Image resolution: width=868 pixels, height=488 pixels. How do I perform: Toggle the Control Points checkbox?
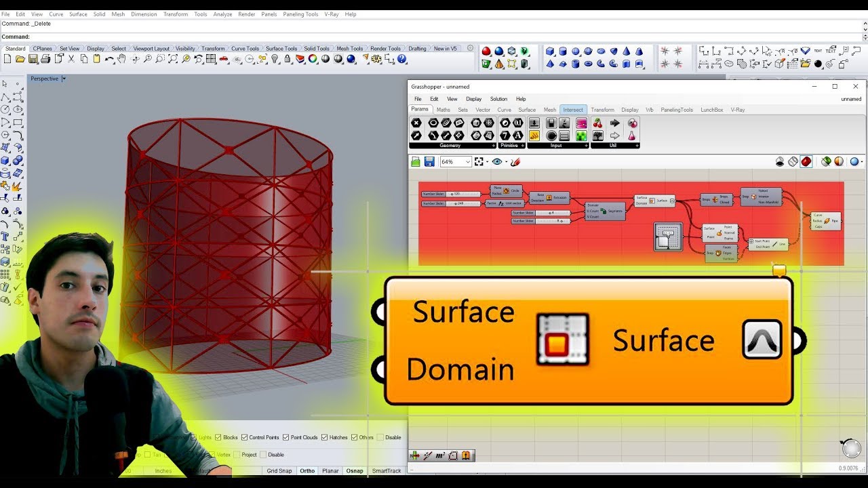244,437
